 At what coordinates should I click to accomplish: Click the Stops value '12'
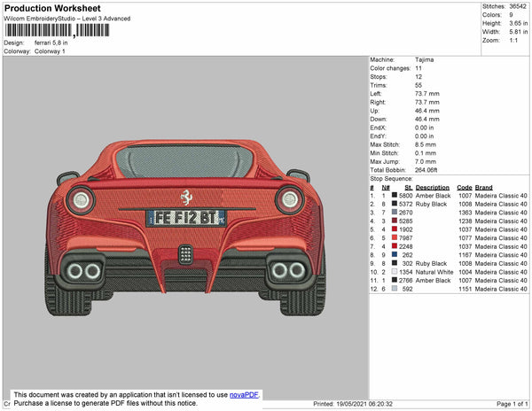click(x=419, y=76)
